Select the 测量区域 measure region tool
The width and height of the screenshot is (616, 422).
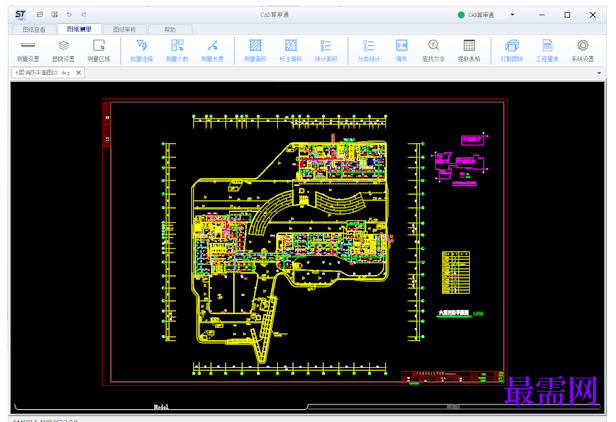(x=99, y=51)
